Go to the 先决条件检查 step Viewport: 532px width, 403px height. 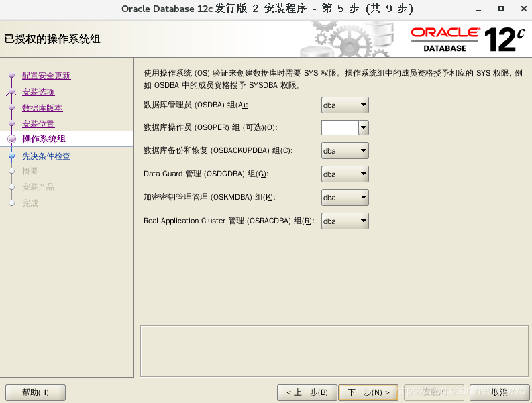point(46,156)
